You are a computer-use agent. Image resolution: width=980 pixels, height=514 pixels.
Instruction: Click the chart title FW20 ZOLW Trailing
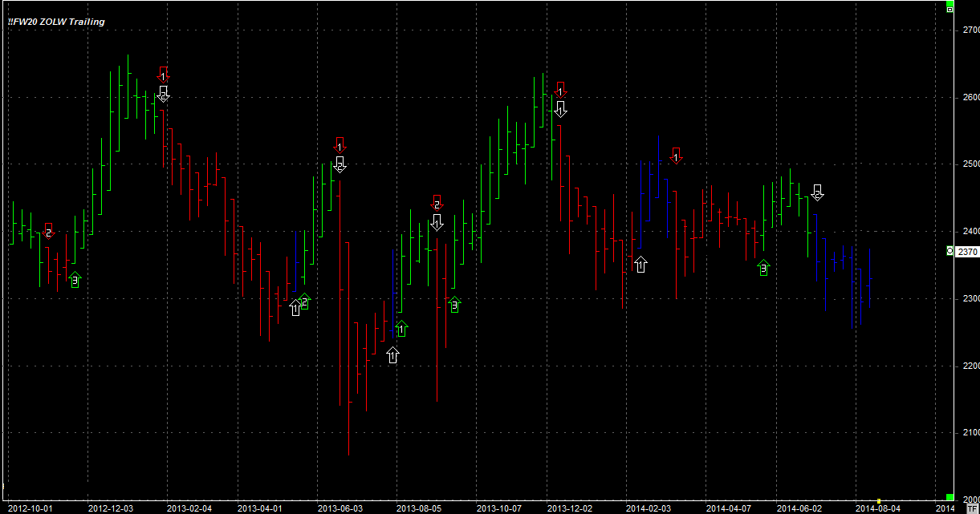point(56,22)
